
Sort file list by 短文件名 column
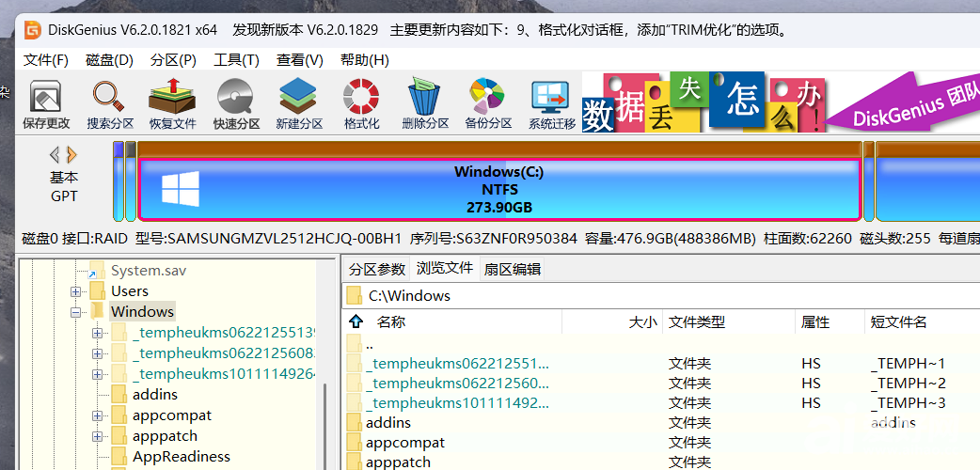(x=899, y=321)
